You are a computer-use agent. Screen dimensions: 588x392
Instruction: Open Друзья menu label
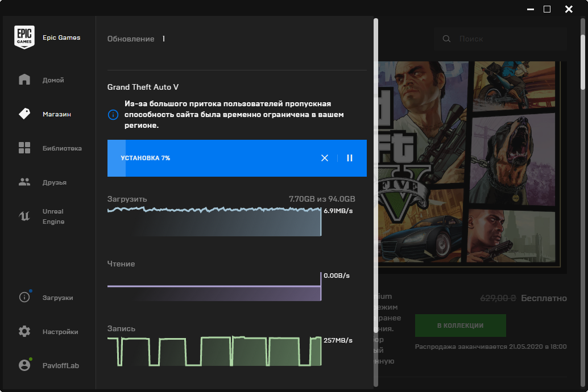pyautogui.click(x=55, y=182)
